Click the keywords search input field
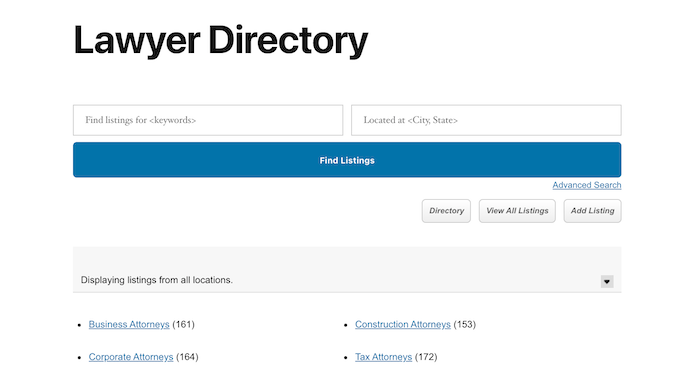The width and height of the screenshot is (700, 391). pyautogui.click(x=208, y=120)
